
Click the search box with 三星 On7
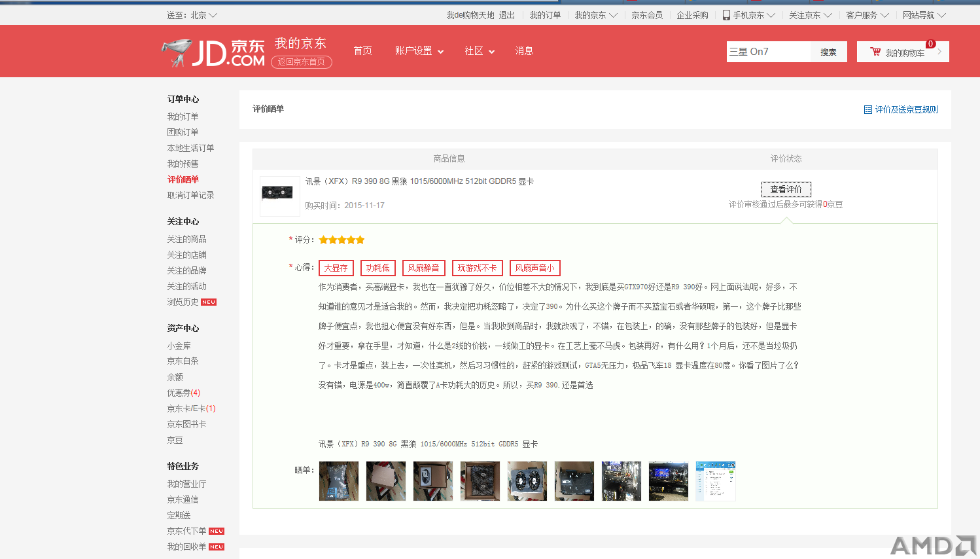tap(769, 52)
